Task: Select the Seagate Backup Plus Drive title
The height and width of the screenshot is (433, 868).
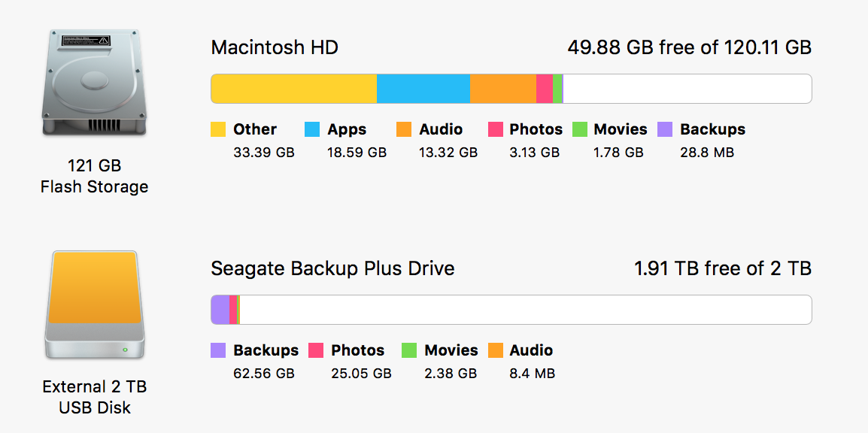Action: coord(332,268)
